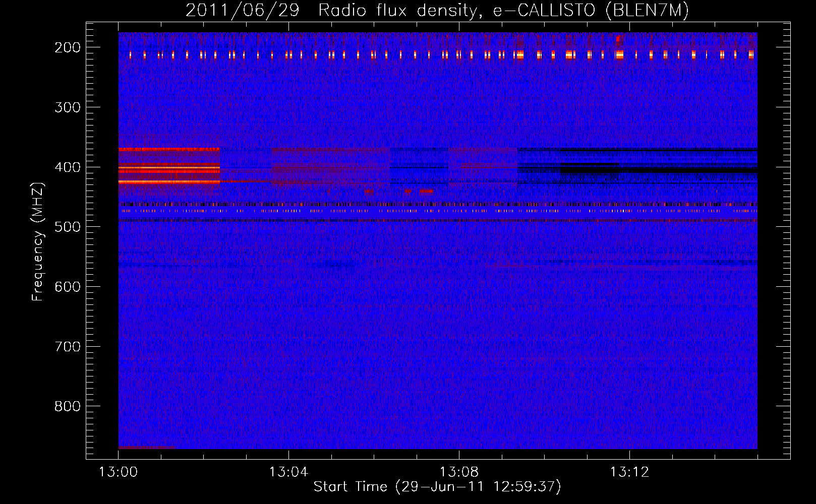This screenshot has width=816, height=504.
Task: Click the '13:04' time tick label
Action: coord(288,472)
